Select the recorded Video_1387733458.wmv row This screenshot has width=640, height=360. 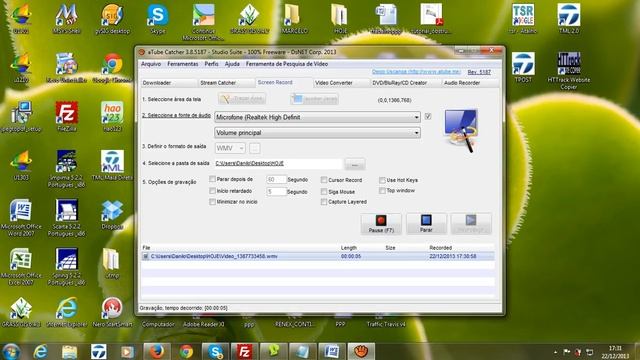tap(318, 256)
